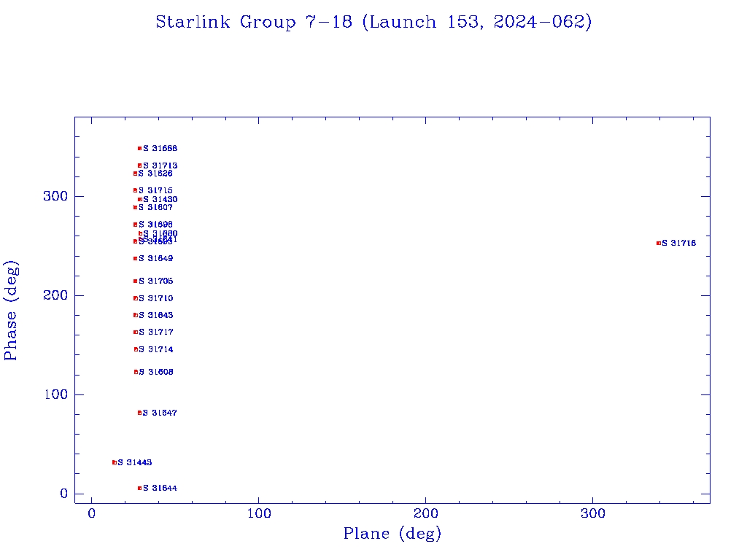This screenshot has height=560, width=747.
Task: Select the S 31607 satellite label
Action: pos(156,208)
